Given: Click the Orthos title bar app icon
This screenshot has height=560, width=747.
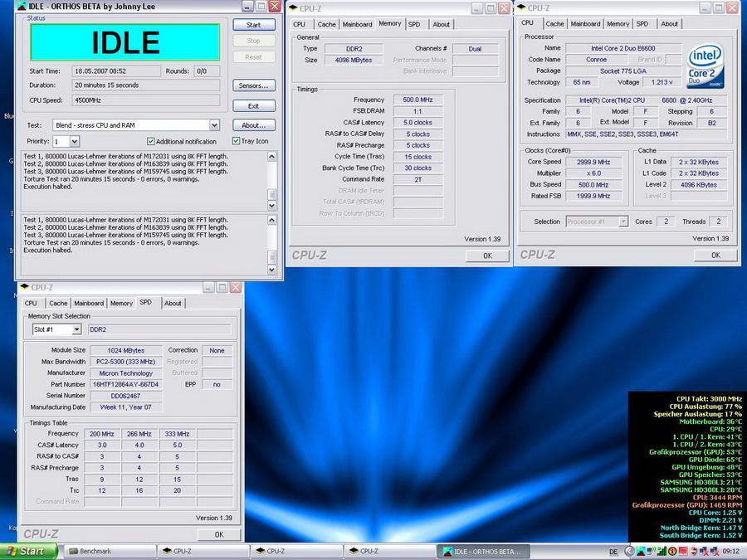Looking at the screenshot, I should (x=22, y=7).
